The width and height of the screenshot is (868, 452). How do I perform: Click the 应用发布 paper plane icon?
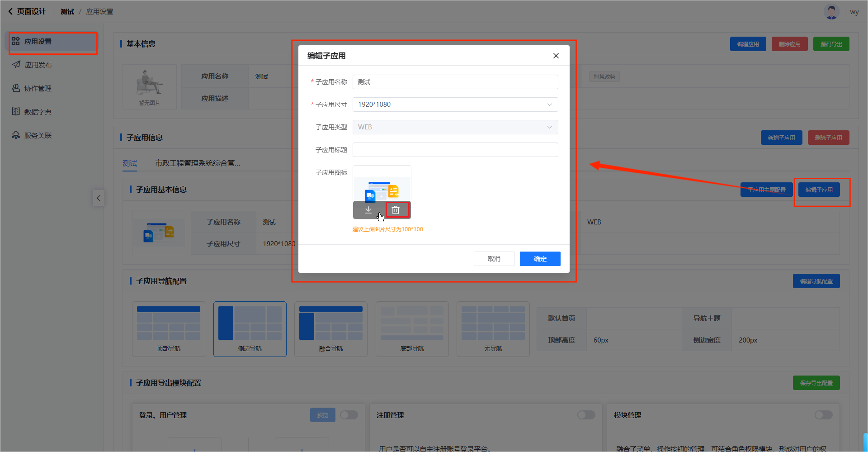point(16,65)
